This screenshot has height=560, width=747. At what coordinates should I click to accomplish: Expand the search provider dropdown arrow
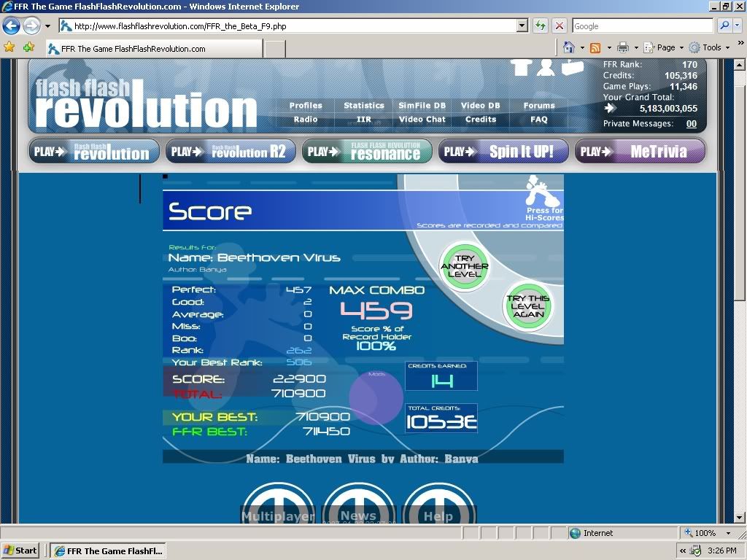click(x=736, y=26)
